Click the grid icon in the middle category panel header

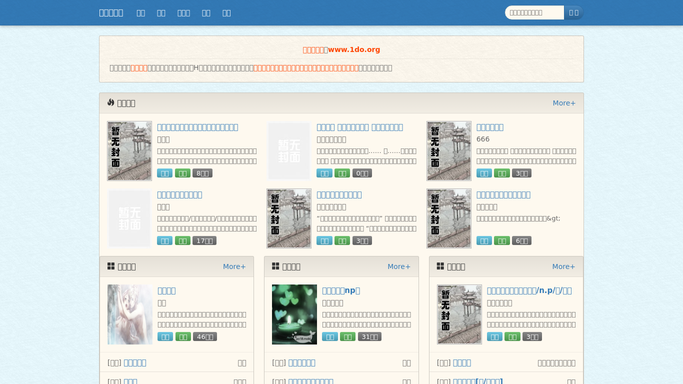pos(276,266)
